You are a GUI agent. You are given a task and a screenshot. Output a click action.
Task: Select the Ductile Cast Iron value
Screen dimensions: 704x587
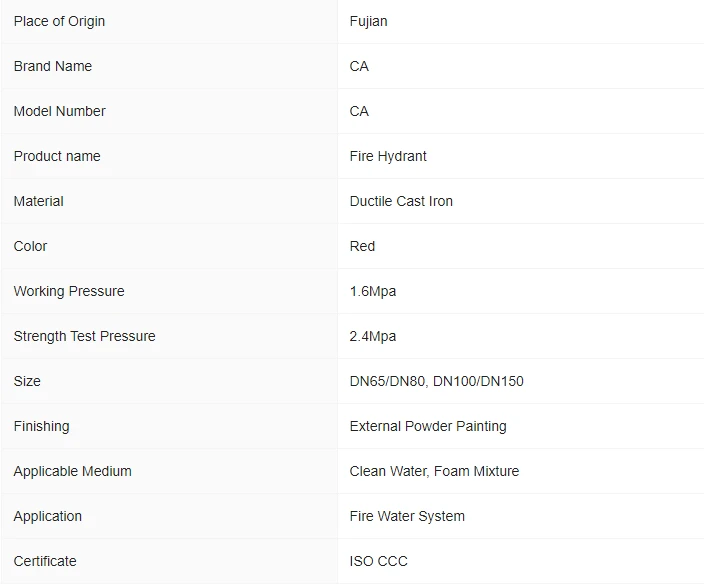click(x=401, y=201)
